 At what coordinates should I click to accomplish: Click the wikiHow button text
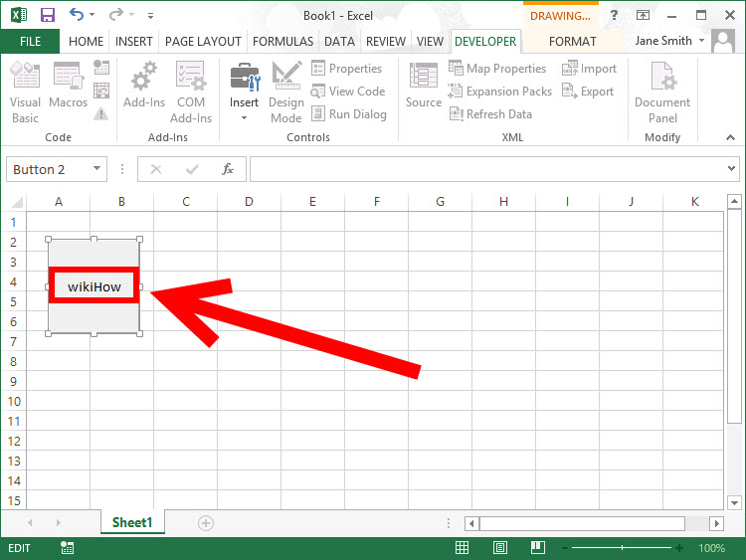(94, 286)
